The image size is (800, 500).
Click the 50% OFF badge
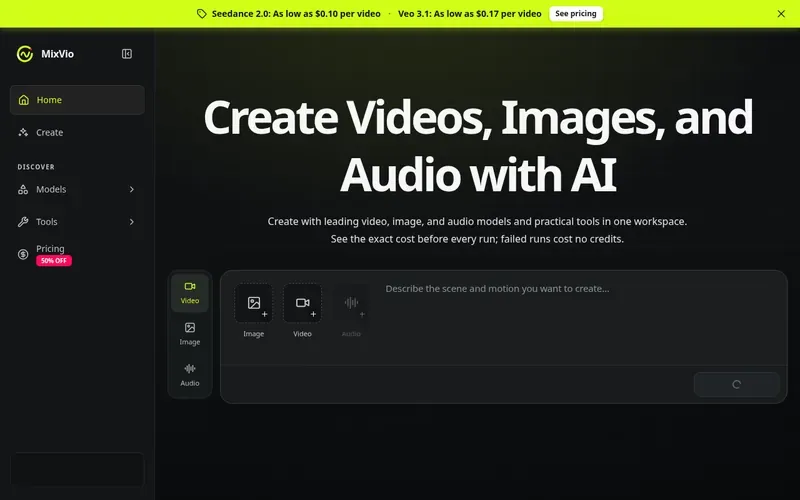pos(54,261)
